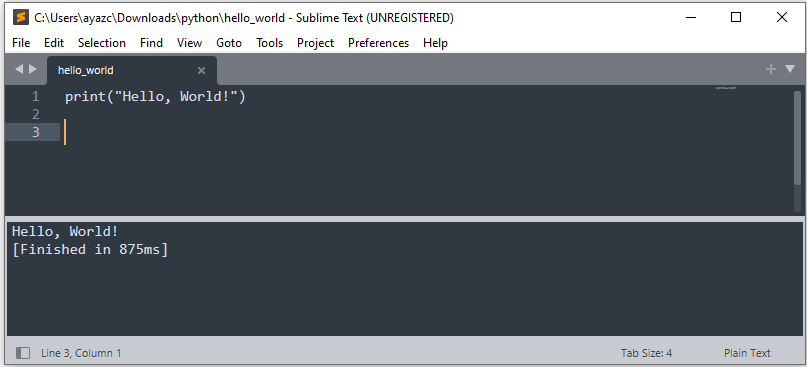Change Plain Text syntax selector

click(747, 353)
